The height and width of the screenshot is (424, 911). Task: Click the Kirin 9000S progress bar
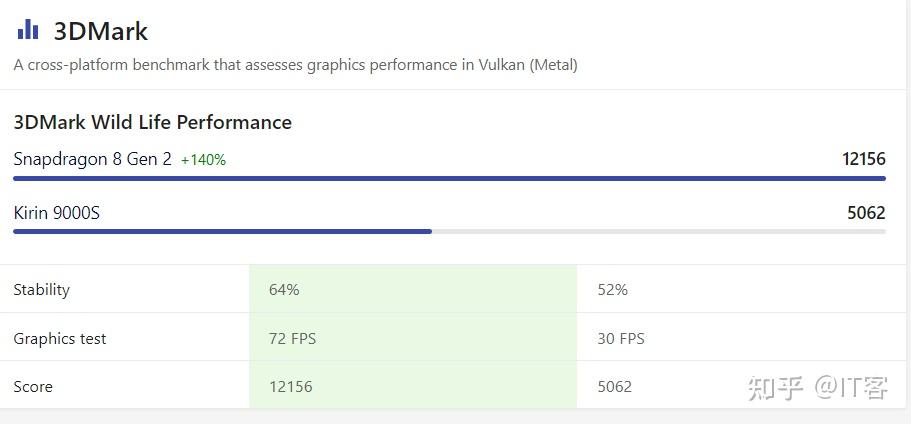pos(222,231)
